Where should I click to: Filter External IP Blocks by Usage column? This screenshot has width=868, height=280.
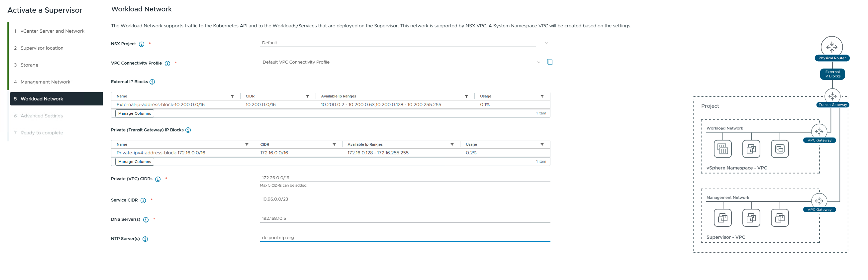542,96
